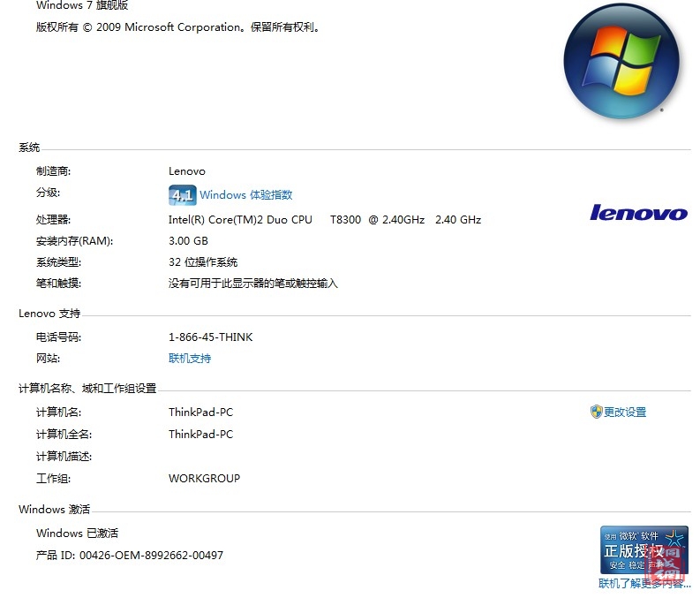Image resolution: width=700 pixels, height=598 pixels.
Task: Click the Windows 激活 section heading
Action: click(55, 510)
